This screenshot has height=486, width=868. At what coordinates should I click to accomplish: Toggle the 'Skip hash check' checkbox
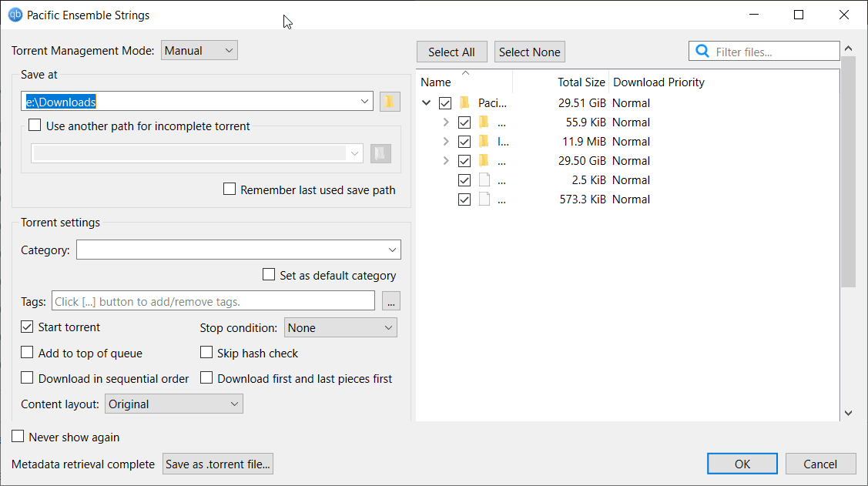pos(206,353)
